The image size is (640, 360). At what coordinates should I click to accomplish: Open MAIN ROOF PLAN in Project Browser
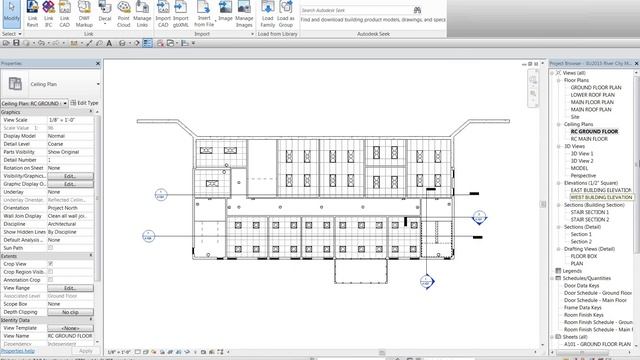click(x=591, y=109)
